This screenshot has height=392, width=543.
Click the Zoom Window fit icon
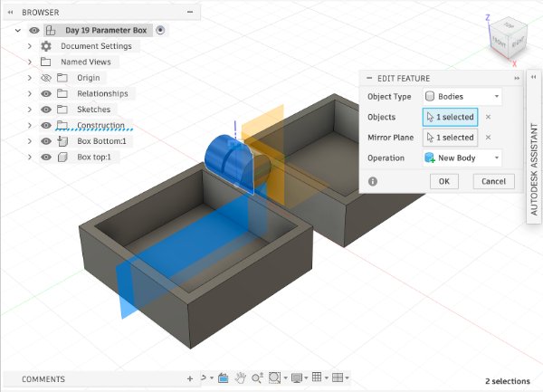274,378
